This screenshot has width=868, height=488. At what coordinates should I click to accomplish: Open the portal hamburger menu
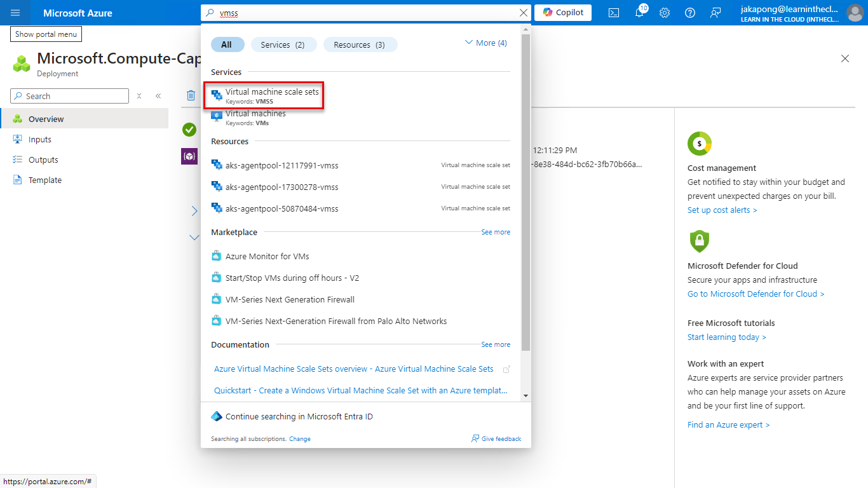click(15, 13)
